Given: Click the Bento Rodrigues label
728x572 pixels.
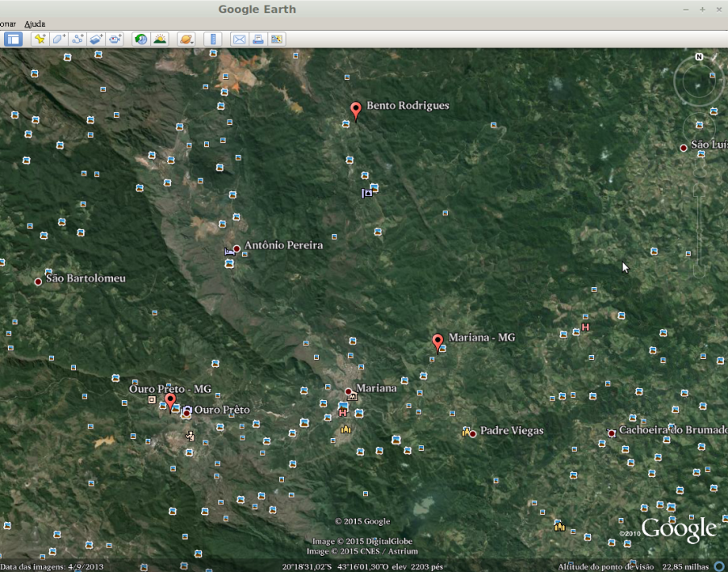Looking at the screenshot, I should (408, 106).
